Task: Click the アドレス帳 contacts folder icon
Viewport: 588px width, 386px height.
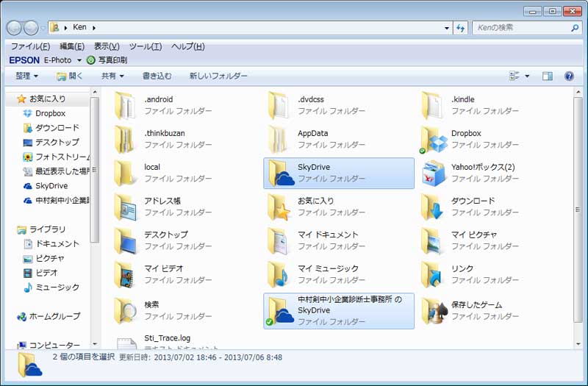Action: pyautogui.click(x=127, y=207)
